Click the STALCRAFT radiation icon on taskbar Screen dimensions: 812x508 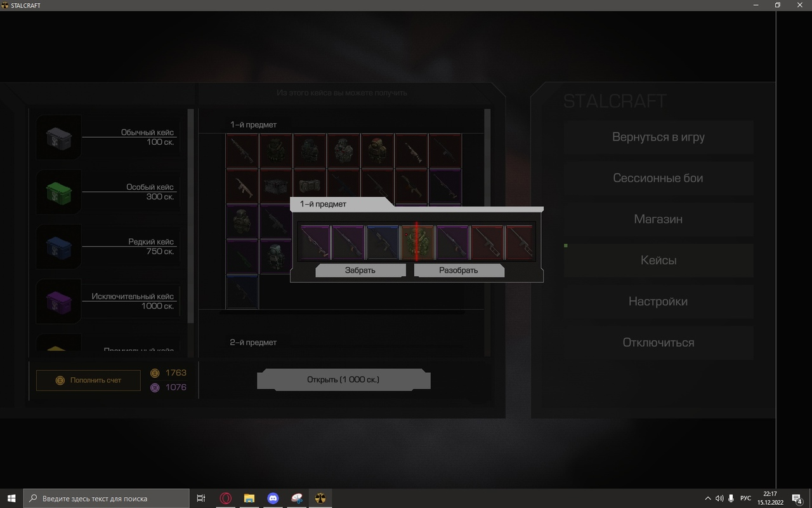pos(320,498)
